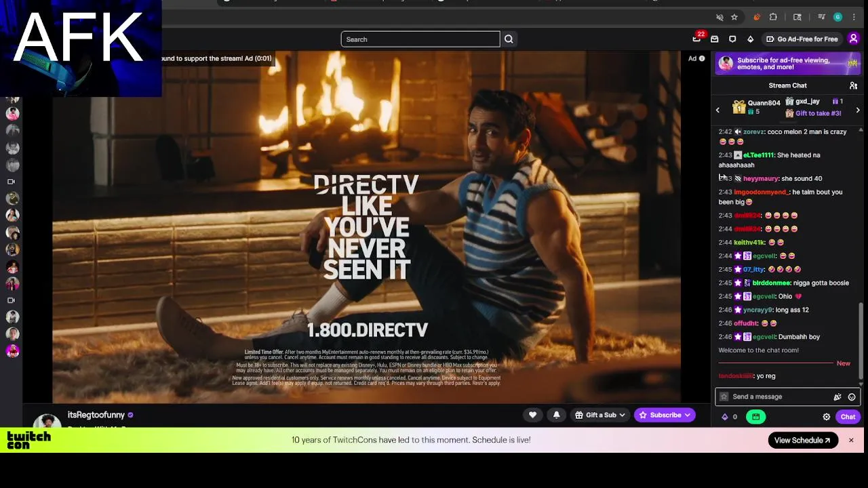868x488 pixels.
Task: Click the 1.800.DIRECTV text in ad video
Action: click(x=367, y=330)
